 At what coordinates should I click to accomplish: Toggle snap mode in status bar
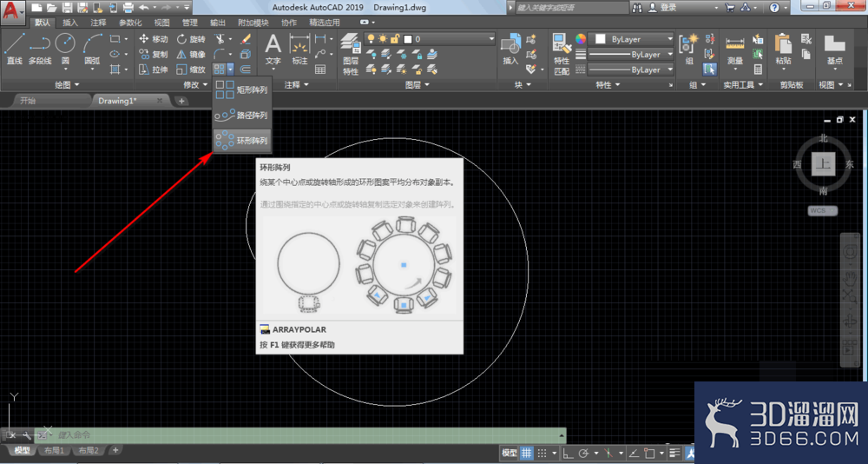(x=542, y=453)
